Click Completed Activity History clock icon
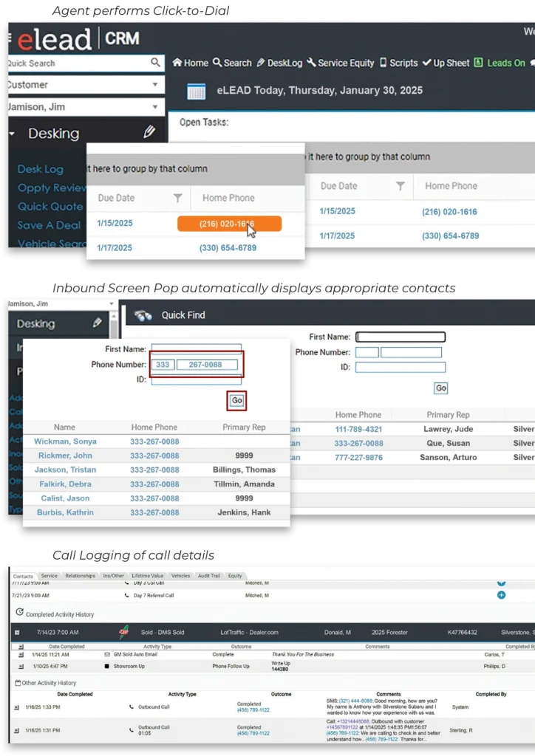535x756 pixels. click(x=19, y=612)
